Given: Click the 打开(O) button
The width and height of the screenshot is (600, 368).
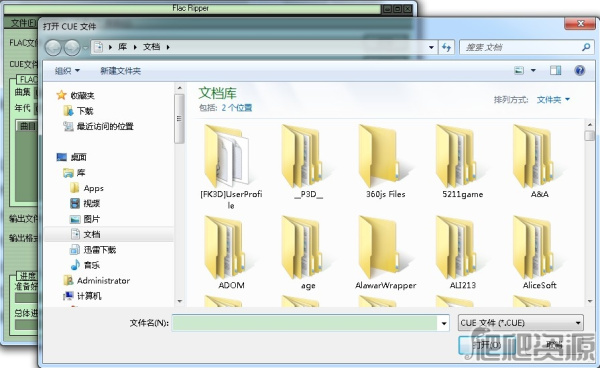Looking at the screenshot, I should (486, 345).
